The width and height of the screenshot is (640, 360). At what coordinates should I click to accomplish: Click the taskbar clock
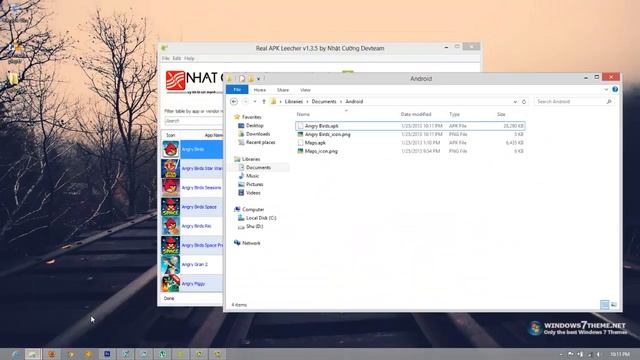620,354
